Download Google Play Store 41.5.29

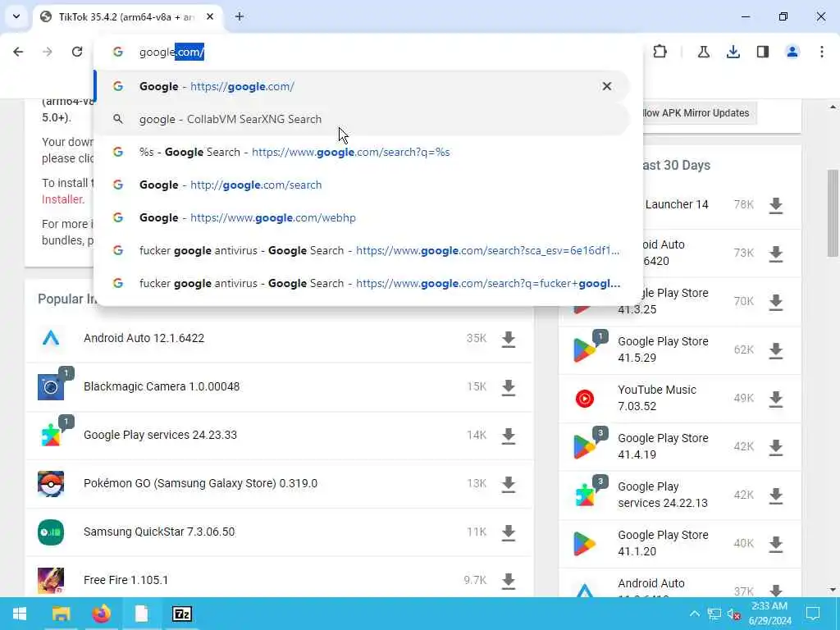pyautogui.click(x=776, y=350)
